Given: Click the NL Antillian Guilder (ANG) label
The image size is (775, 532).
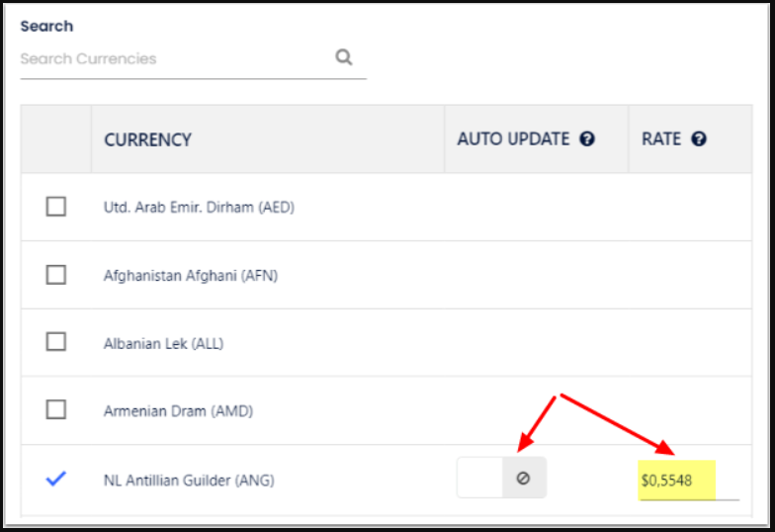Looking at the screenshot, I should click(x=189, y=481).
